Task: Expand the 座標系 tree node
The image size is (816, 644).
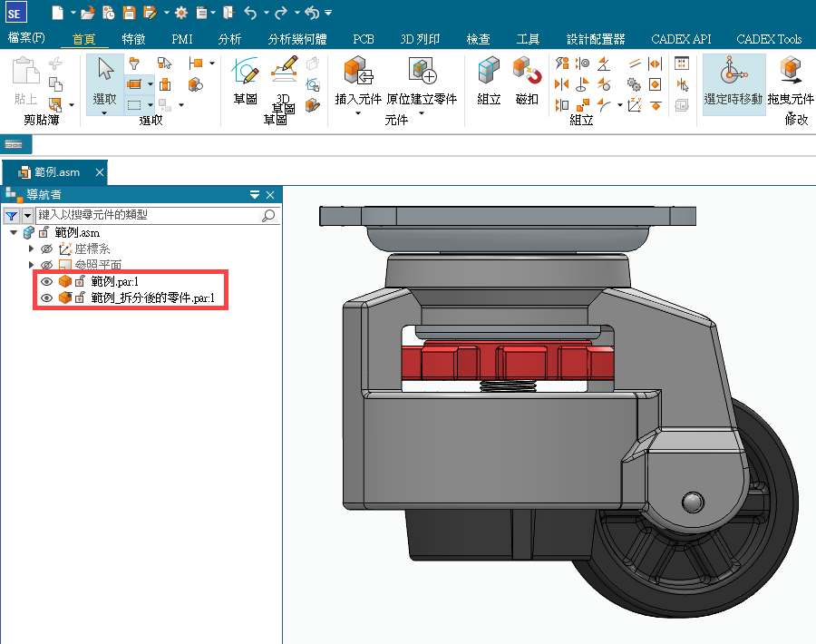Action: [x=32, y=249]
